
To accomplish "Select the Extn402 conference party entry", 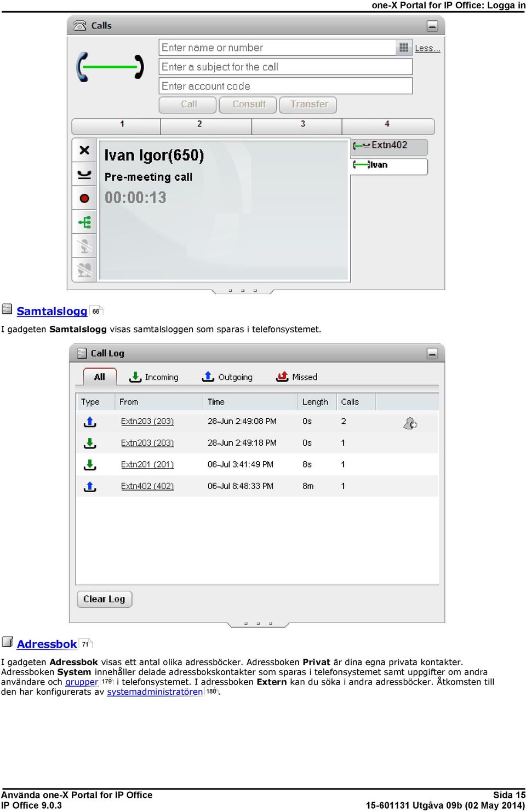I will click(389, 146).
